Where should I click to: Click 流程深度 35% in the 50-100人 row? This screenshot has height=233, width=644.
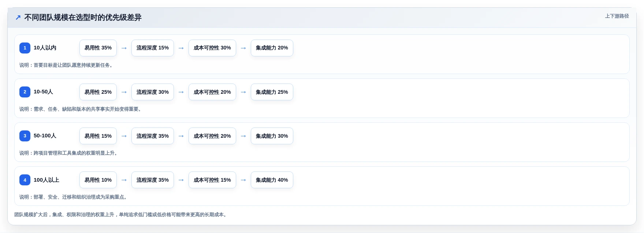point(153,136)
